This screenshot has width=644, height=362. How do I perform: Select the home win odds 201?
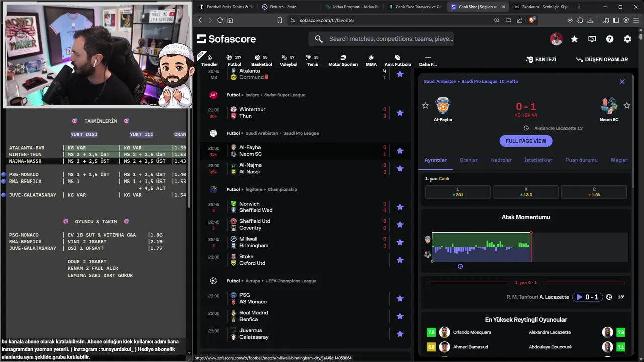tap(457, 192)
